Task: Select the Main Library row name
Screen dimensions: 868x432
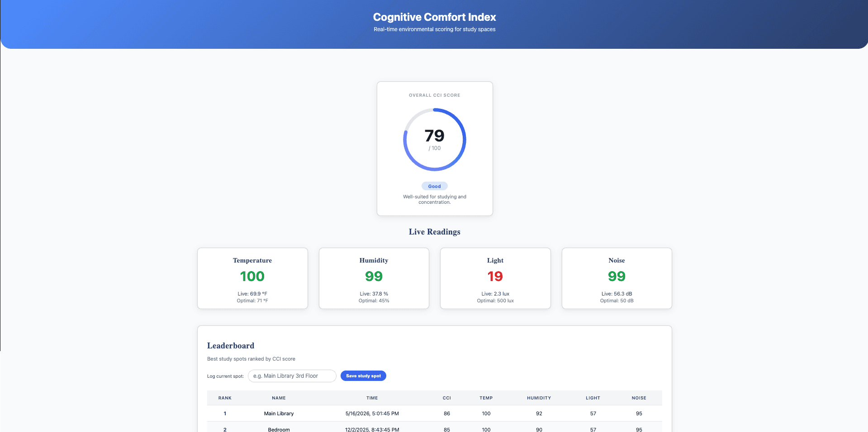Action: pyautogui.click(x=279, y=413)
